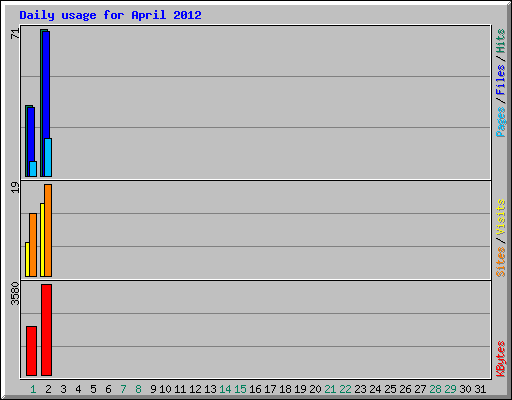Screen dimensions: 512x400
Task: Click day 20 on the x-axis
Action: (315, 389)
